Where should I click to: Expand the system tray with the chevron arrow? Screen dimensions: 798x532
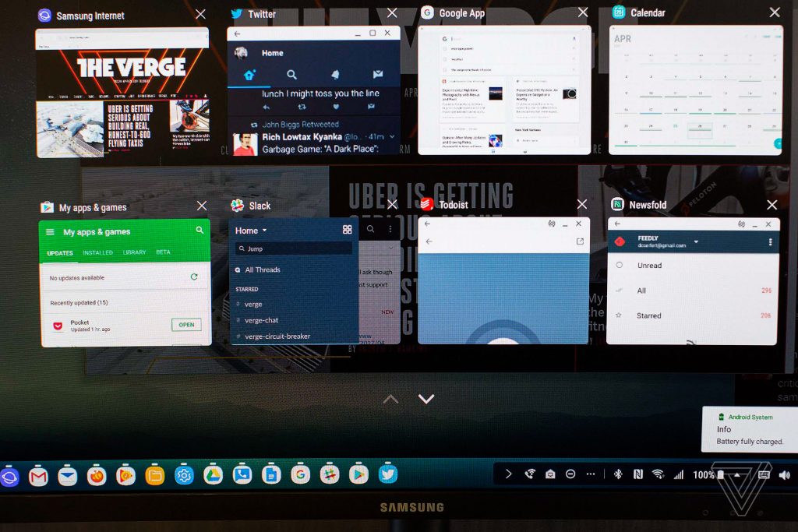point(508,474)
